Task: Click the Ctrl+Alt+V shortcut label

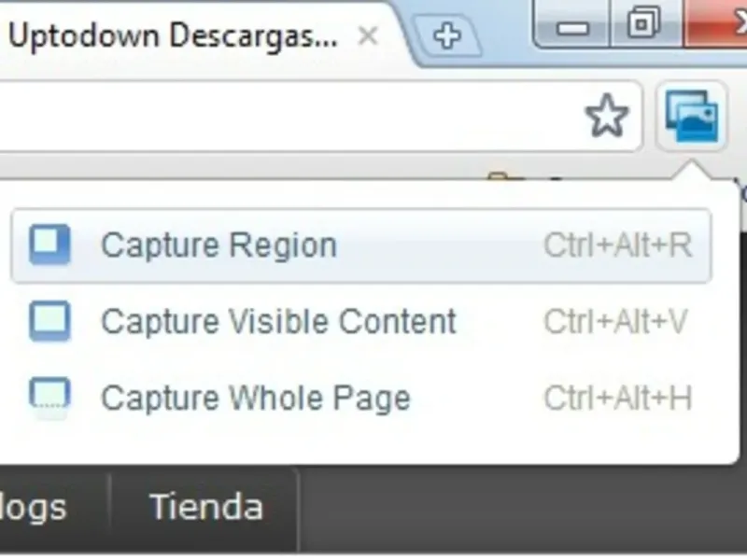Action: tap(615, 322)
